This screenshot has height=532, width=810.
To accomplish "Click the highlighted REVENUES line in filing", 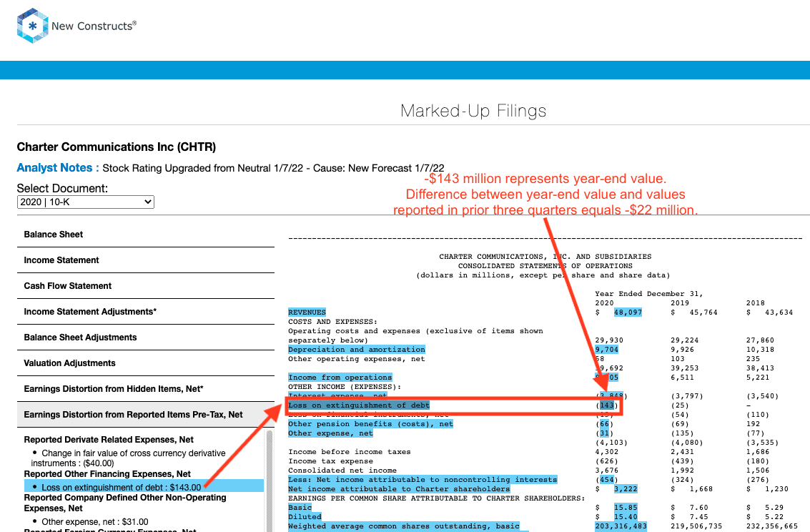I will click(x=307, y=312).
